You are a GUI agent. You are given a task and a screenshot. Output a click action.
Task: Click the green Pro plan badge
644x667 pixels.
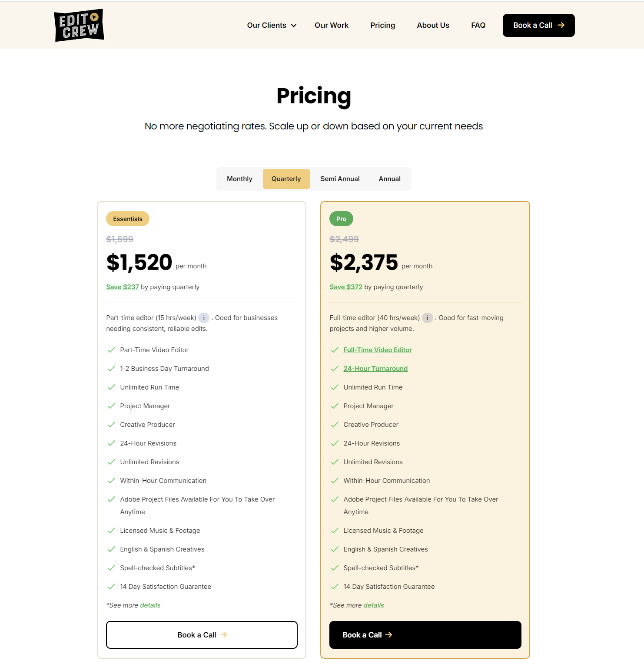tap(341, 219)
